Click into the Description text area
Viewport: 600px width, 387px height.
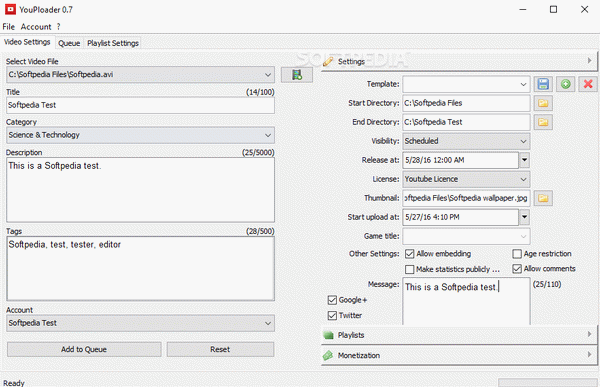coord(140,190)
